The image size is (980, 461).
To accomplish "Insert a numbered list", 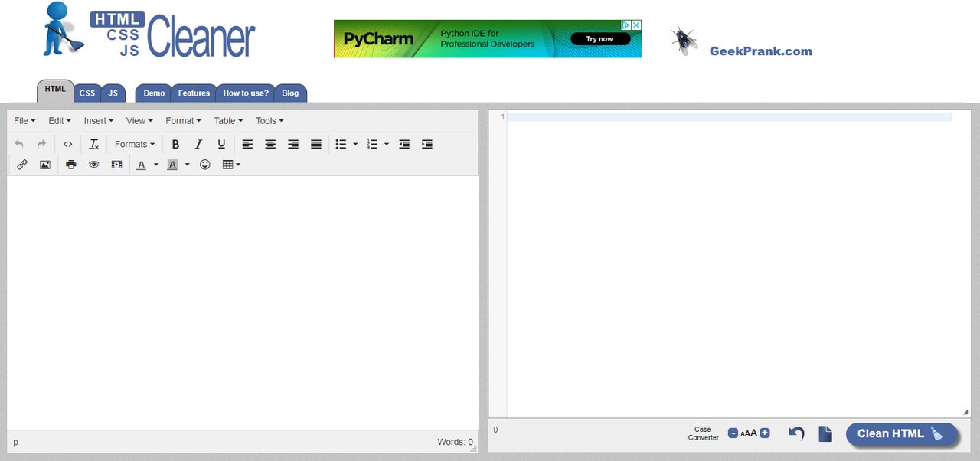I will [373, 144].
